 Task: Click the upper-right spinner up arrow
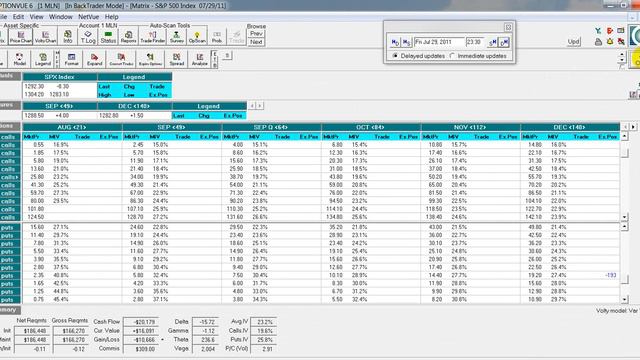click(x=622, y=55)
